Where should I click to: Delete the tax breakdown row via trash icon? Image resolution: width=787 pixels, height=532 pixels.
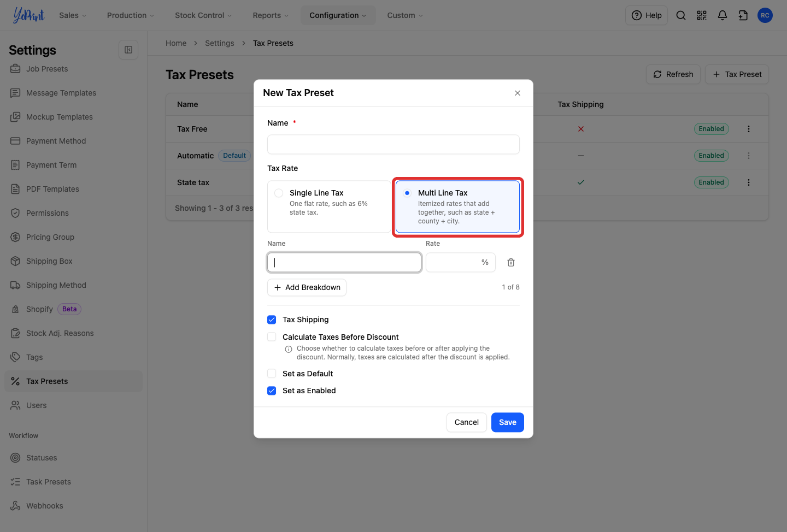click(x=511, y=263)
